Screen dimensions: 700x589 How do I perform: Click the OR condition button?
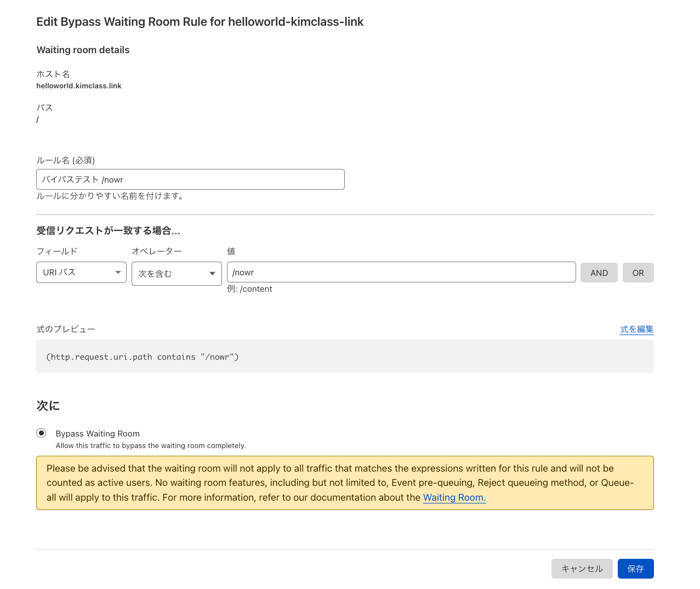(638, 272)
